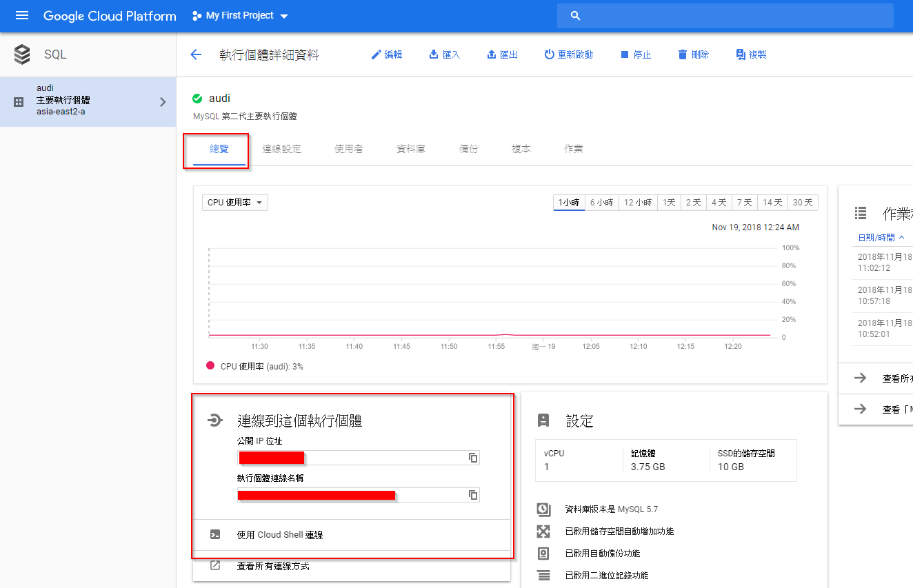Click the automatic backup icon

[543, 554]
